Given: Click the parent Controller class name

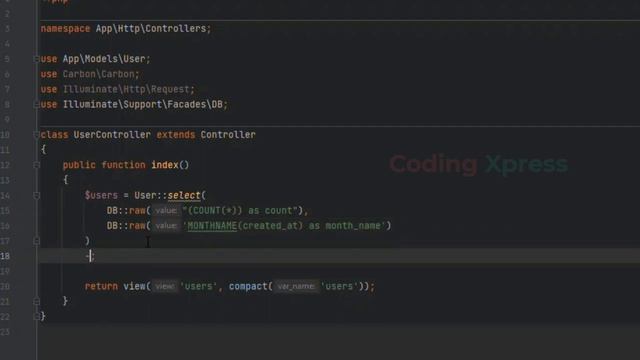Looking at the screenshot, I should click(228, 135).
